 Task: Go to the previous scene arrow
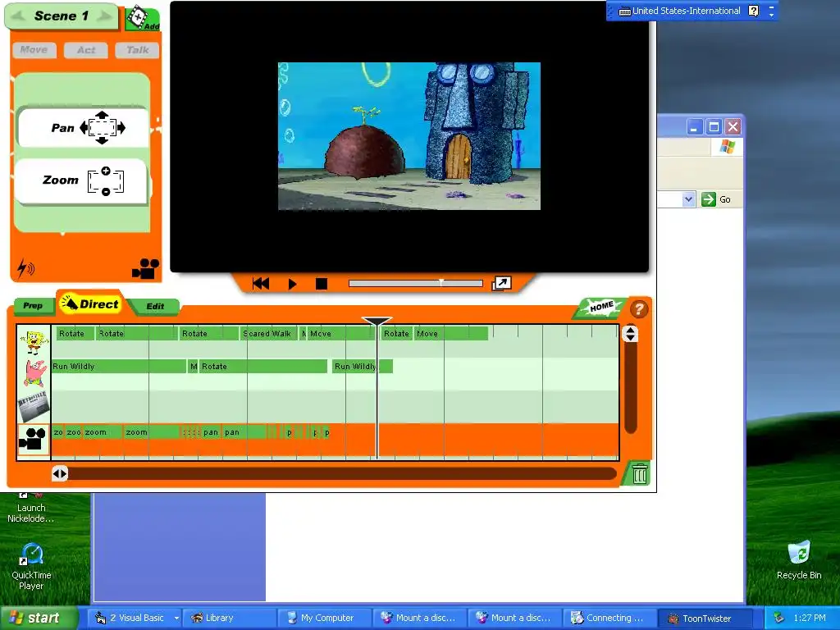(18, 16)
